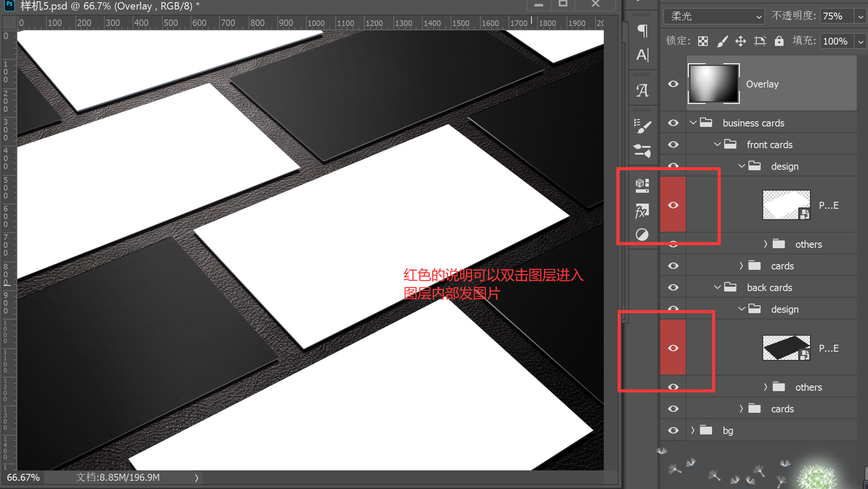Screen dimensions: 868x489
Task: Open the status bar info arrow menu
Action: [197, 478]
